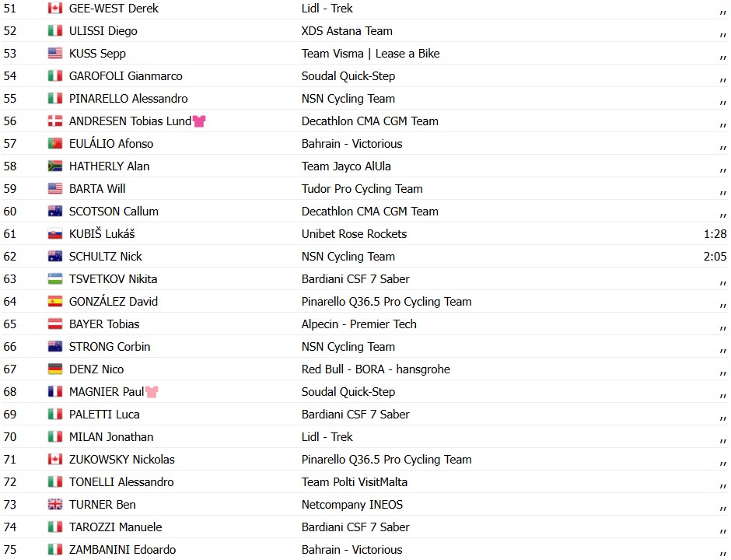This screenshot has width=731, height=560.
Task: Click the Denmark flag beside ANDRESEN Tobias Lund
Action: click(x=55, y=121)
